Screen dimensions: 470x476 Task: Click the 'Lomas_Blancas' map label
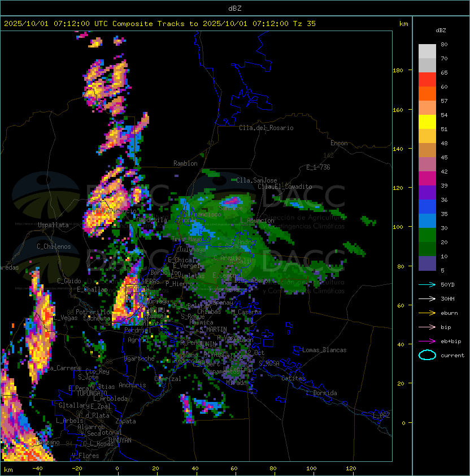click(x=324, y=350)
